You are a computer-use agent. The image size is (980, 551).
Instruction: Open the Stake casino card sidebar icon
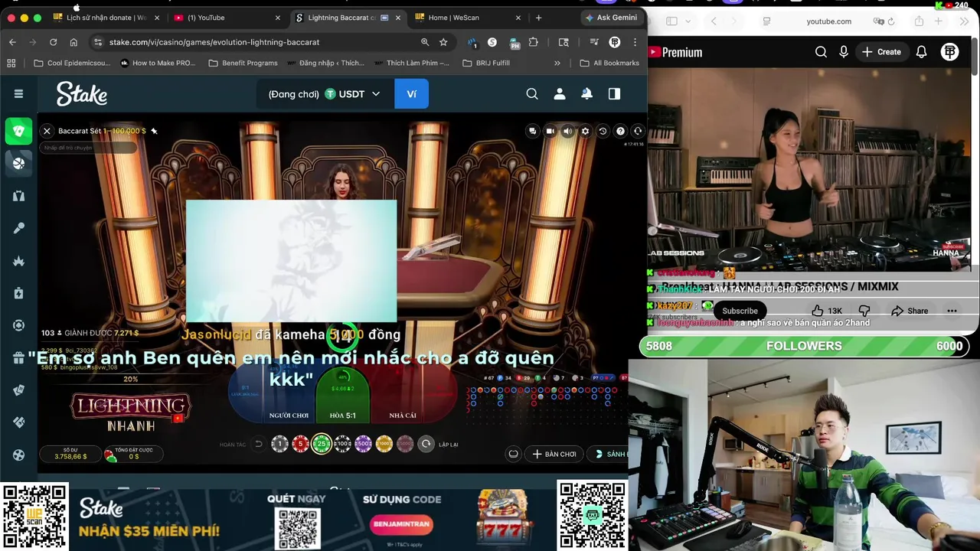tap(19, 131)
